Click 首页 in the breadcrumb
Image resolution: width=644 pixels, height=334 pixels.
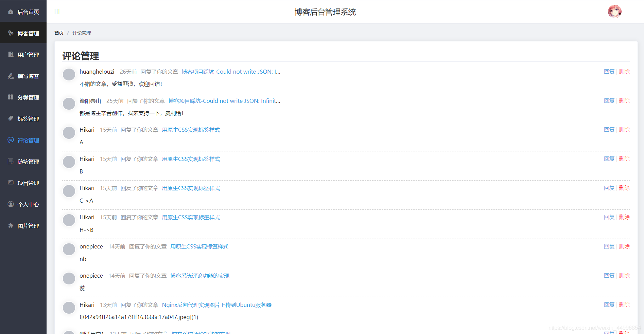click(59, 33)
